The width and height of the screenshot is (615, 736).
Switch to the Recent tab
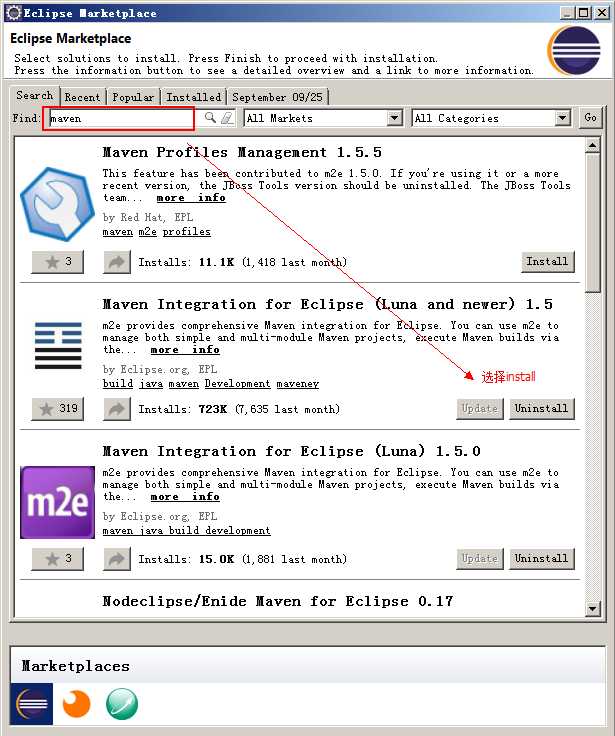(x=83, y=97)
